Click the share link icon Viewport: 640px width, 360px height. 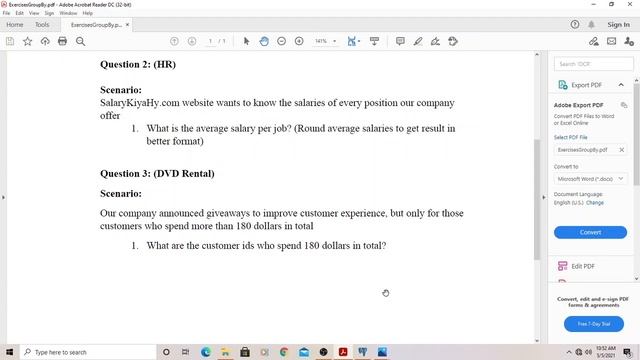[x=594, y=41]
